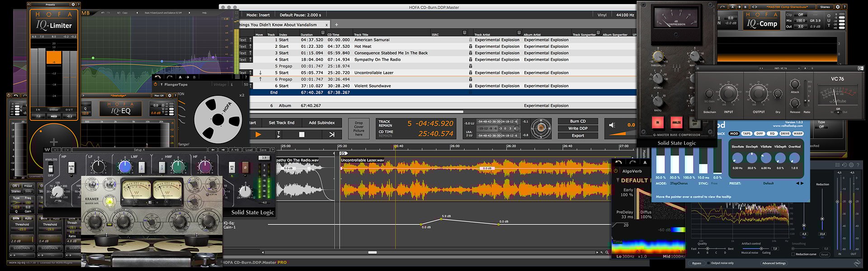Open IQ-Limiter Presets menu
This screenshot has height=271, width=868.
coord(50,5)
